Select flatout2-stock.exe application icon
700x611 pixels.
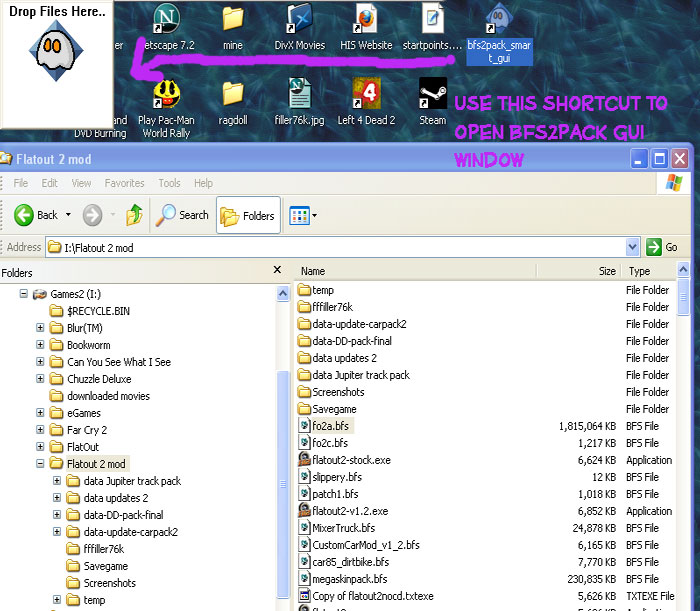coord(304,459)
